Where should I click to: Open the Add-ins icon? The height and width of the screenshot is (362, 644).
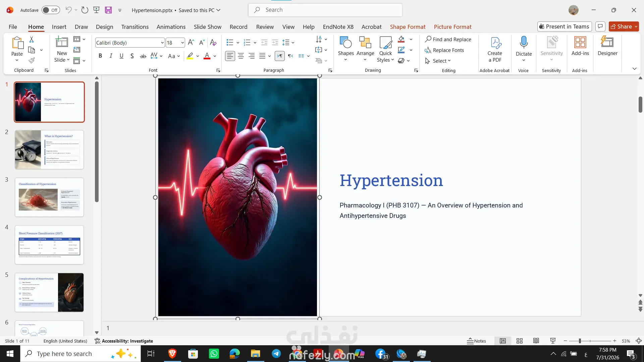click(x=580, y=46)
